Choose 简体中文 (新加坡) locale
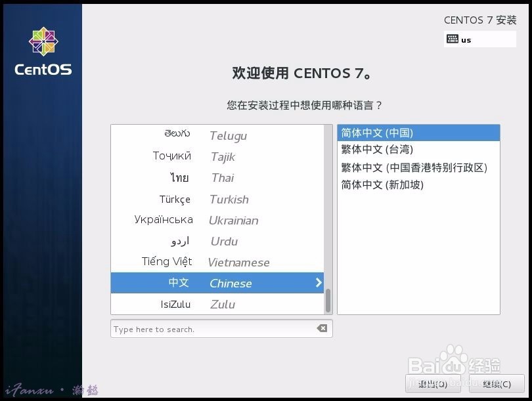Image resolution: width=532 pixels, height=401 pixels. (x=418, y=184)
